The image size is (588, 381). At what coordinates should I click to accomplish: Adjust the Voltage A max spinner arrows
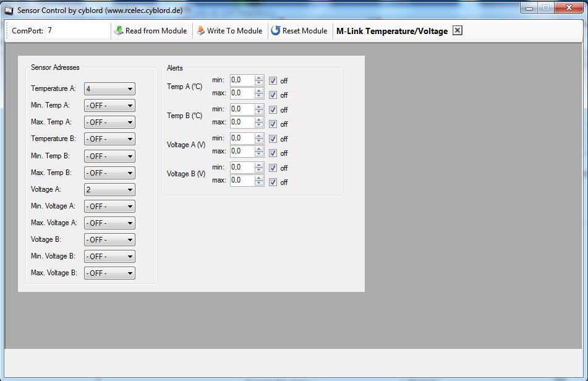point(258,151)
